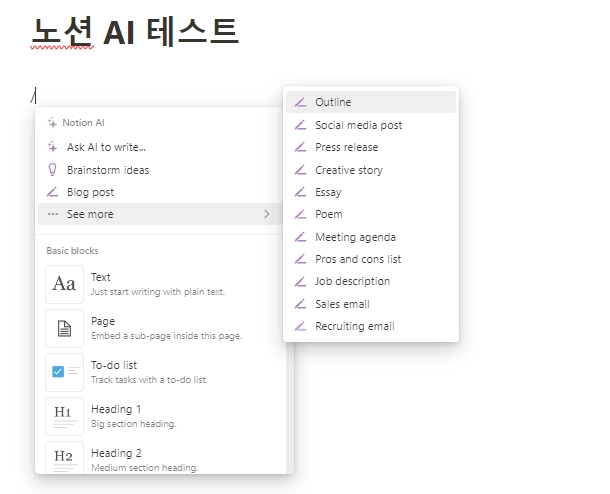Image resolution: width=610 pixels, height=494 pixels.
Task: Click the Heading 2 H2 icon
Action: (64, 458)
